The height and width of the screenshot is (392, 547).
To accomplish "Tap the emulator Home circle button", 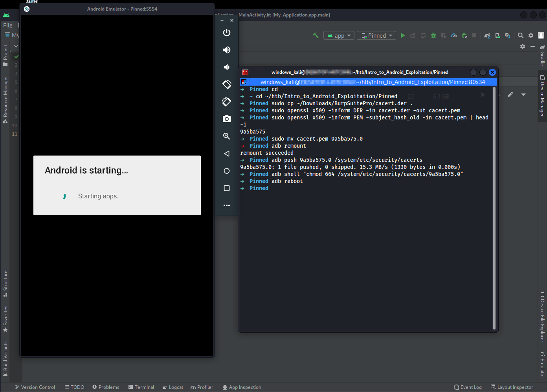I will click(227, 171).
